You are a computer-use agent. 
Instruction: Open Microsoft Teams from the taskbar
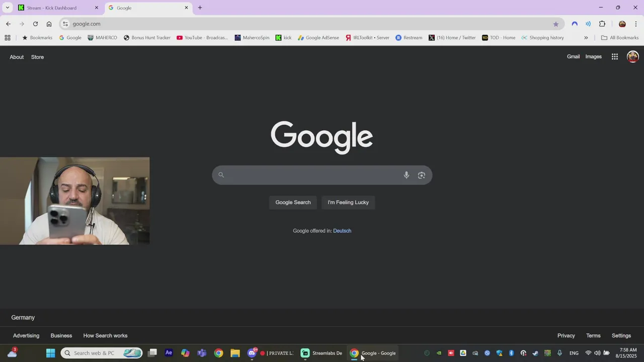point(202,353)
